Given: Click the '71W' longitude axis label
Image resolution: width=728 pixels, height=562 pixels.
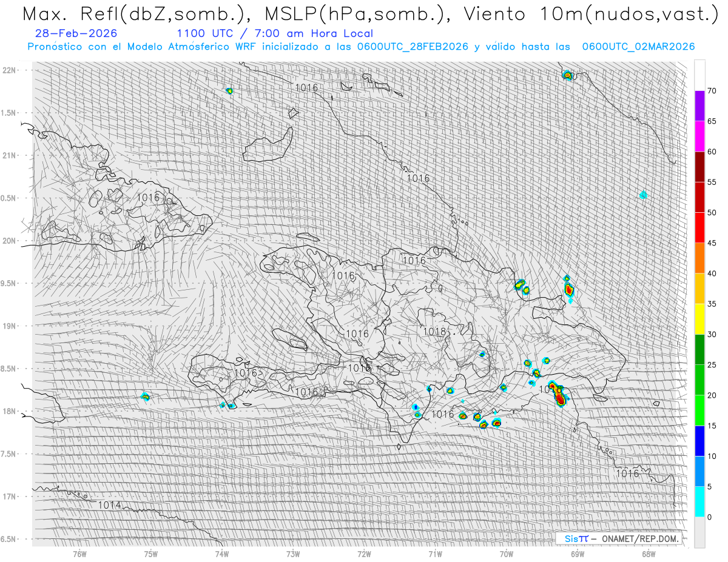Looking at the screenshot, I should click(x=435, y=554).
